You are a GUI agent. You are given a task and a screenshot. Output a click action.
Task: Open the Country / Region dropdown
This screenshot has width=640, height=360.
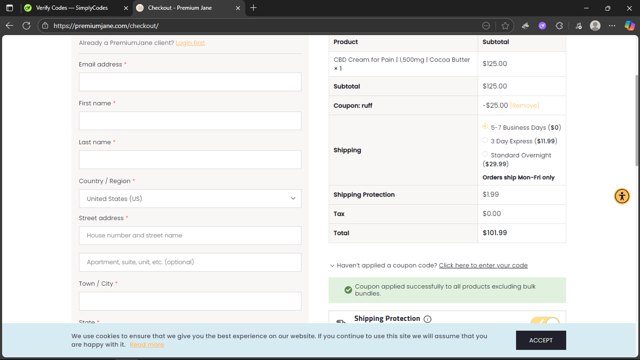click(x=190, y=199)
